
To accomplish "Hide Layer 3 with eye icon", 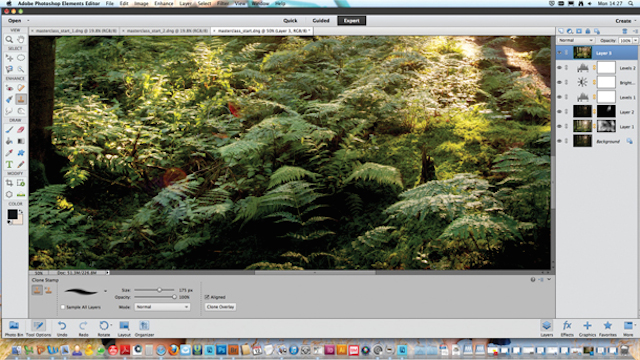I will (x=560, y=53).
